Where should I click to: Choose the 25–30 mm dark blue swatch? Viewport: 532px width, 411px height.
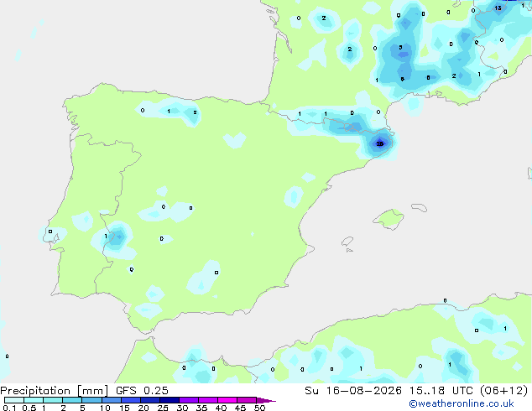coord(170,400)
